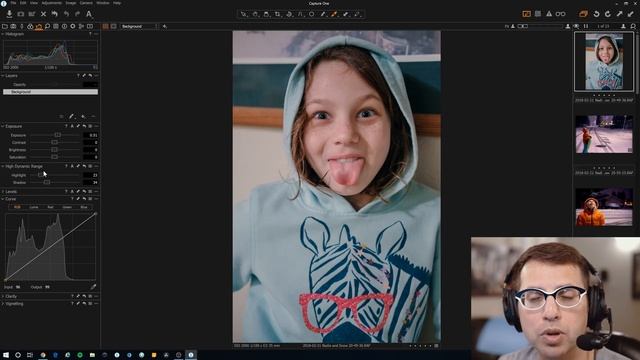Click the Contrast slider handle

54,142
